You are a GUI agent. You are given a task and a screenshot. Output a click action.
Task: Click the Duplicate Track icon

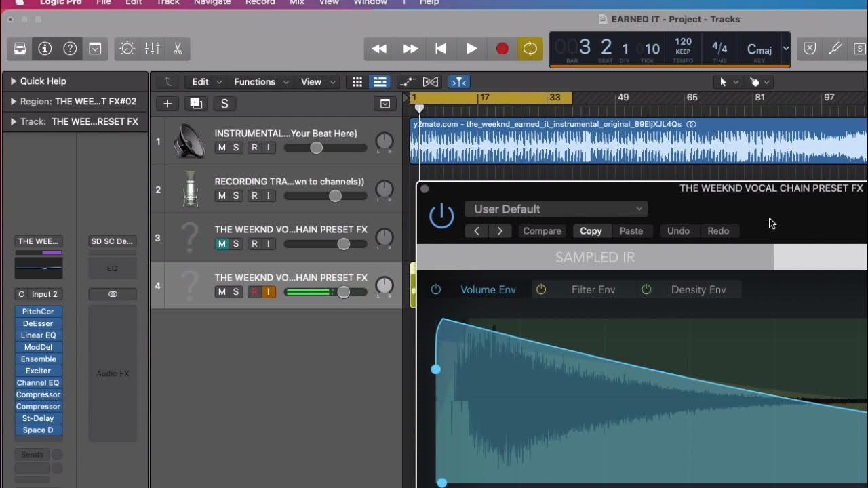click(196, 104)
